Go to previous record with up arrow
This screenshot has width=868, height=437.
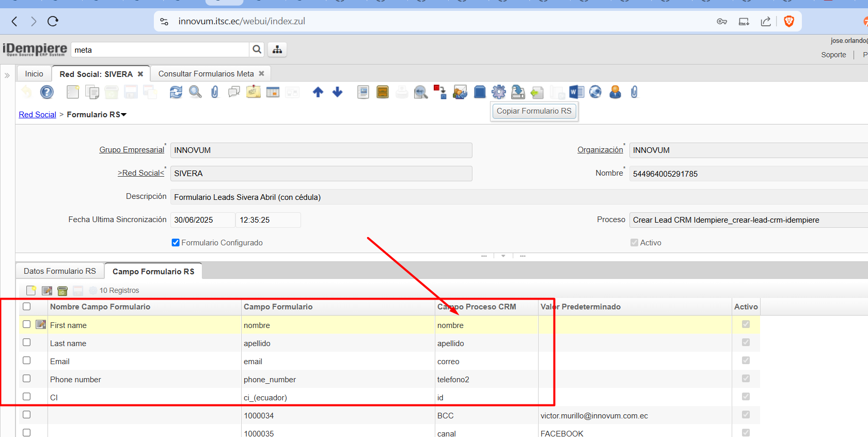pyautogui.click(x=318, y=92)
